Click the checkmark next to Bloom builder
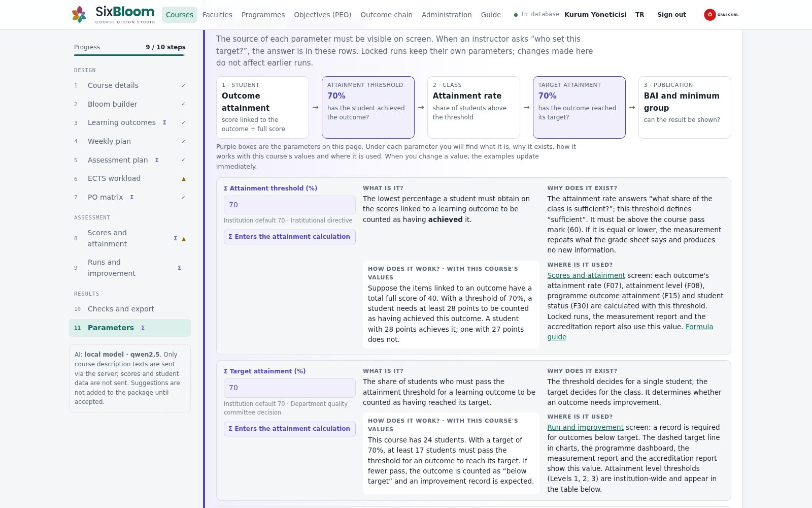 click(x=184, y=104)
